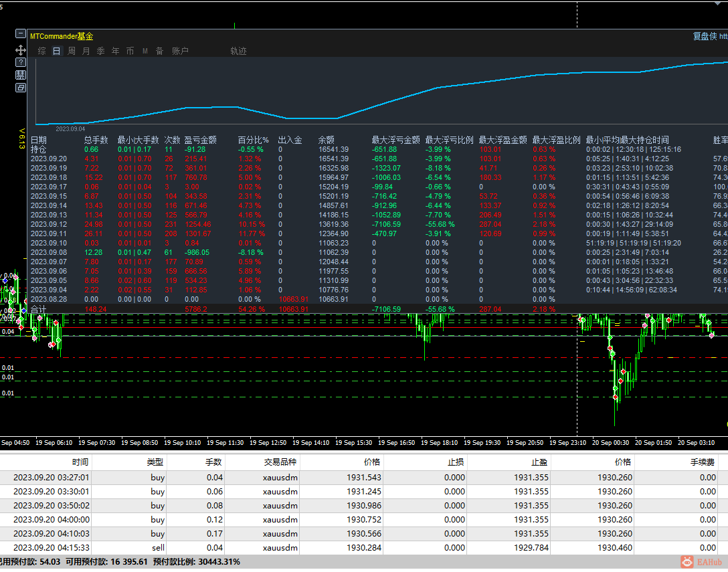Click the EAHub logo icon
728x572 pixels.
[687, 563]
